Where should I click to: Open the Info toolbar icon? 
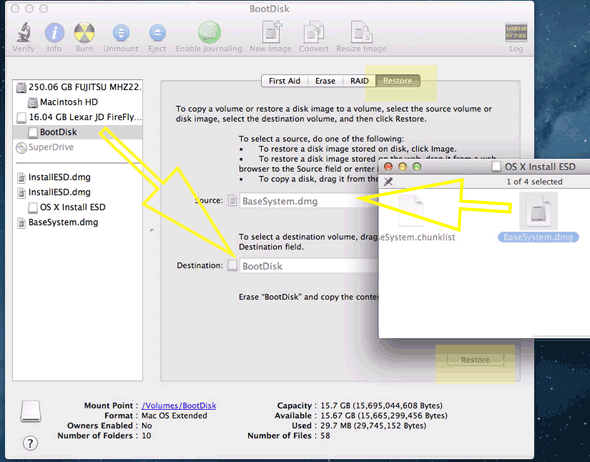tap(55, 32)
